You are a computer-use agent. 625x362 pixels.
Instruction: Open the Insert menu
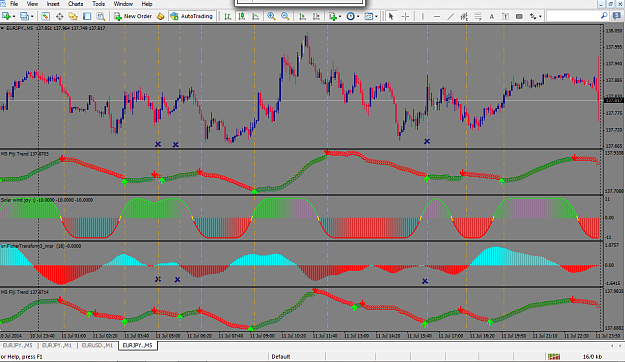click(x=53, y=4)
